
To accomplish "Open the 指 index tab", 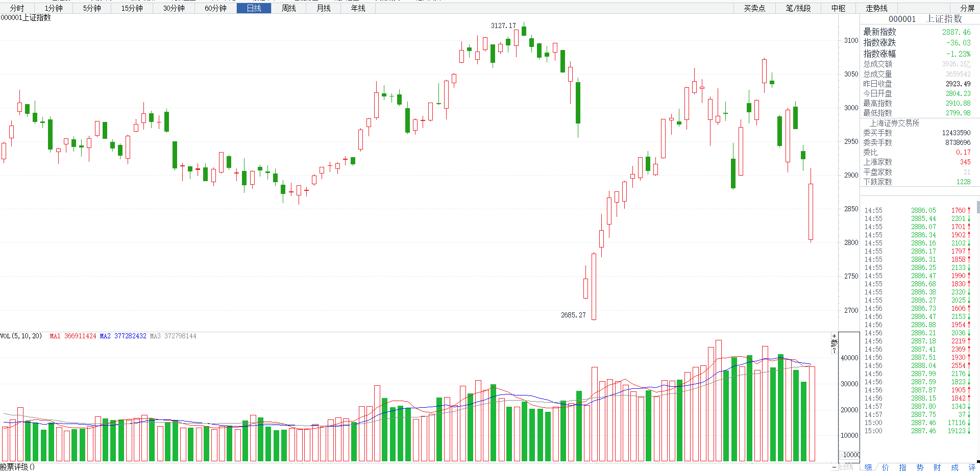I will [x=902, y=467].
